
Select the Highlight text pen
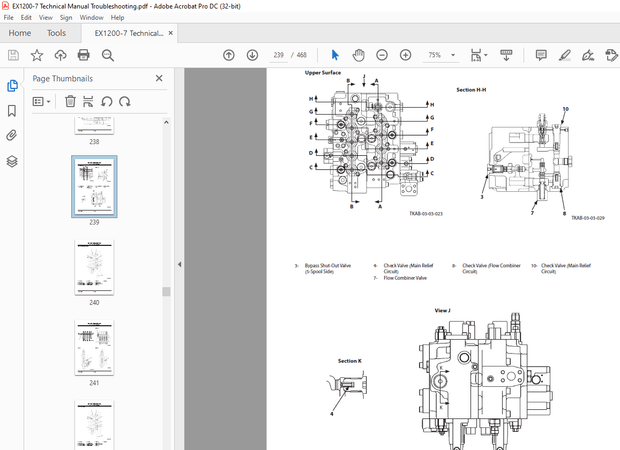click(565, 55)
